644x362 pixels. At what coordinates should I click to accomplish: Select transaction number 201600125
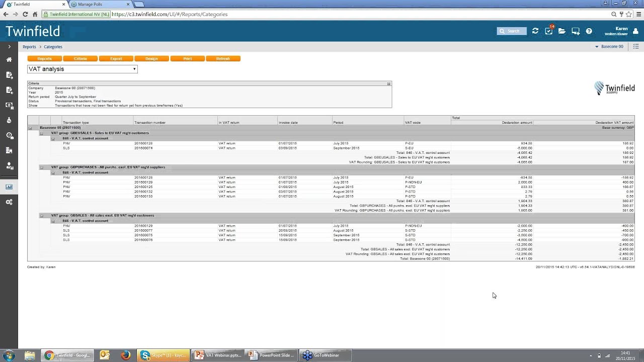tap(143, 187)
